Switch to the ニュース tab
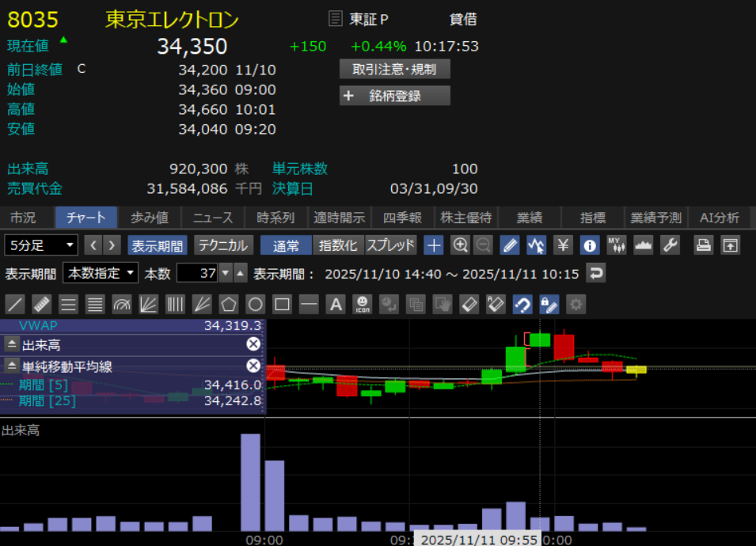Viewport: 756px width, 546px height. tap(212, 218)
